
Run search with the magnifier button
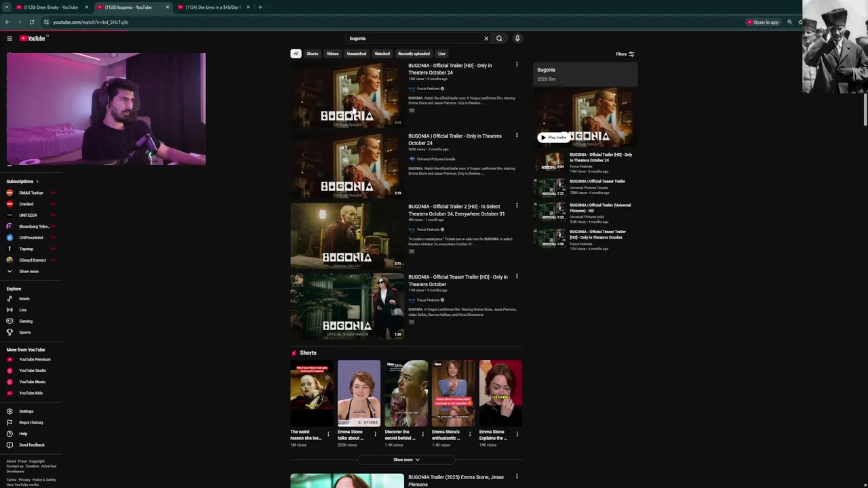pos(499,39)
